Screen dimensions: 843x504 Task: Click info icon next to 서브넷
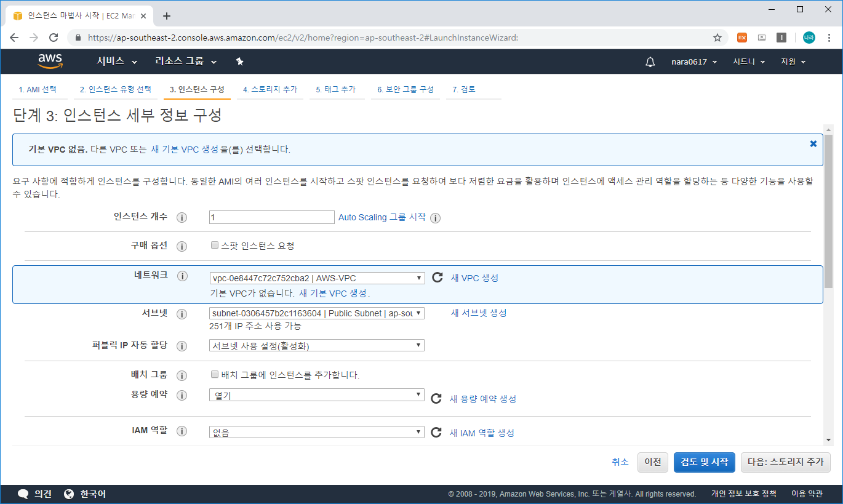[182, 314]
